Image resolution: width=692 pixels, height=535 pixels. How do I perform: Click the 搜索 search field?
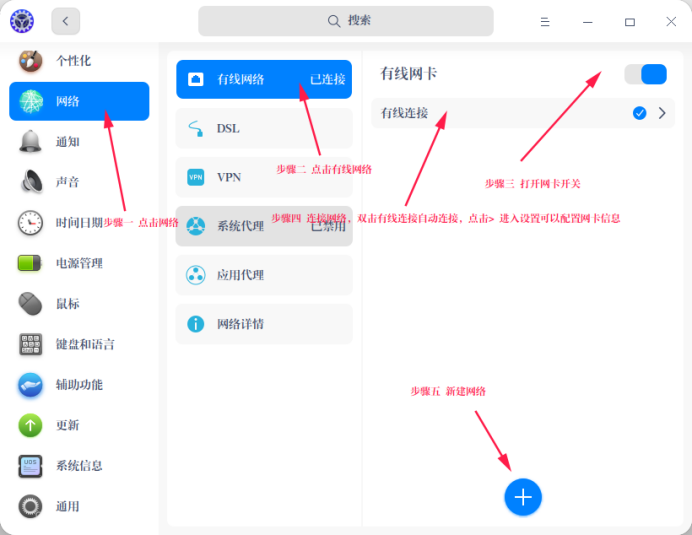point(346,21)
